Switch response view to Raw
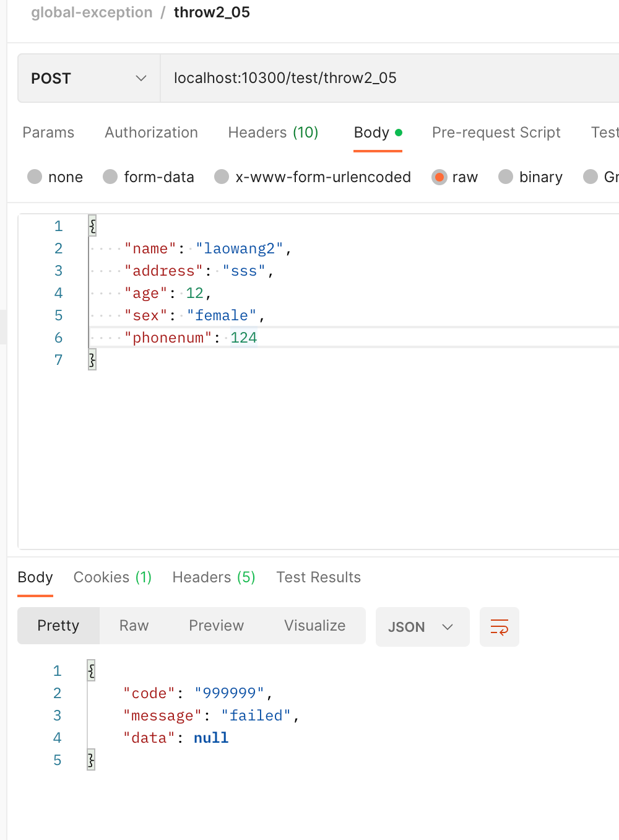This screenshot has width=619, height=840. (x=134, y=626)
